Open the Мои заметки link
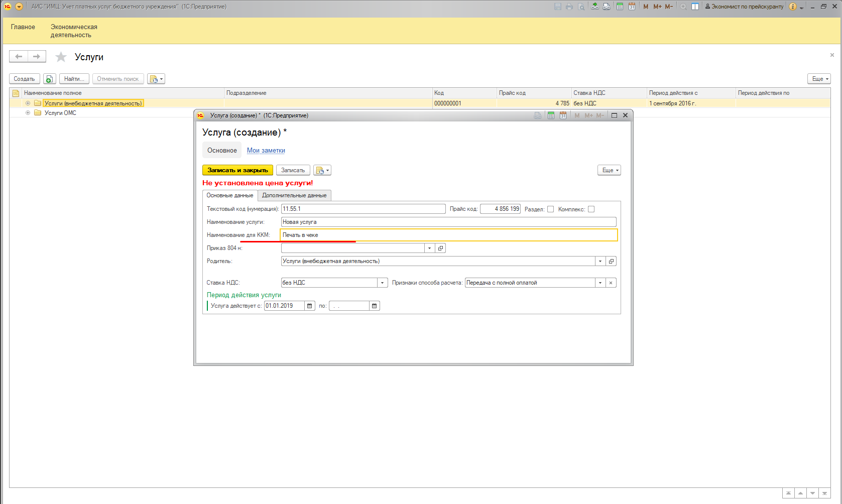 coord(266,151)
